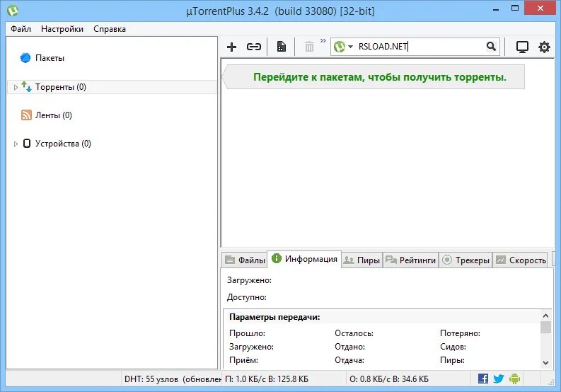Switch to the Файлы tab
Screen dimensions: 561x392
(245, 260)
